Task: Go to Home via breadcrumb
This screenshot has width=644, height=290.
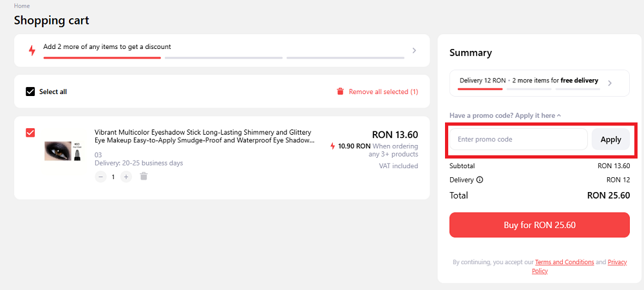Action: pyautogui.click(x=21, y=6)
